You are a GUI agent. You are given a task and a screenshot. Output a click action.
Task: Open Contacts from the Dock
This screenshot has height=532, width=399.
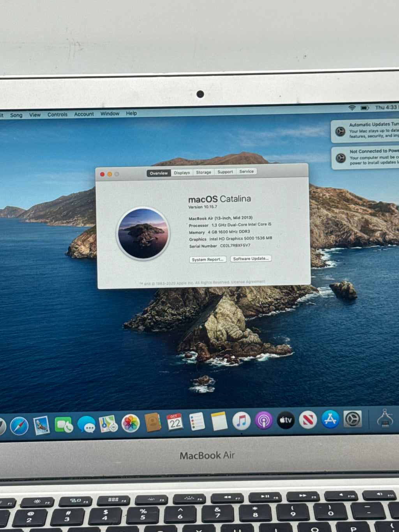[x=153, y=422]
